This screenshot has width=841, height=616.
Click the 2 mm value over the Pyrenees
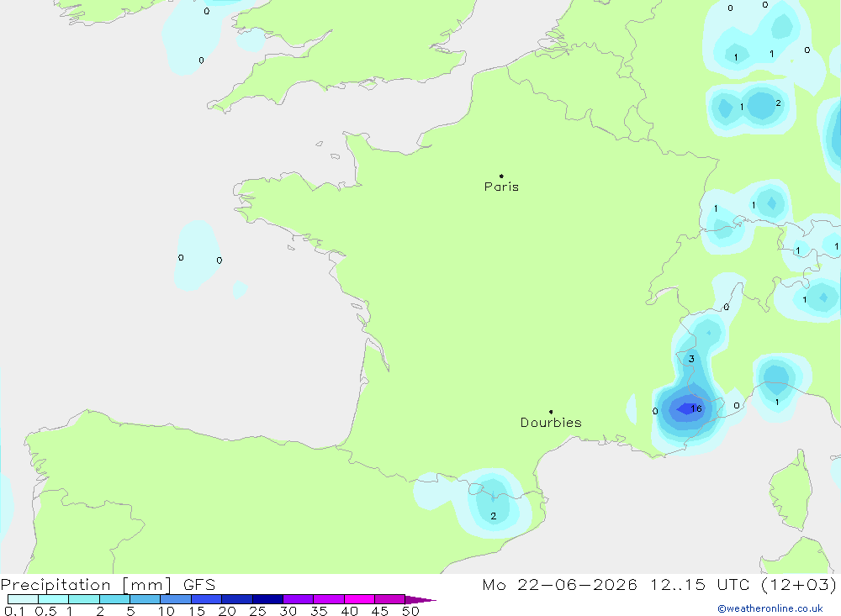coord(493,516)
